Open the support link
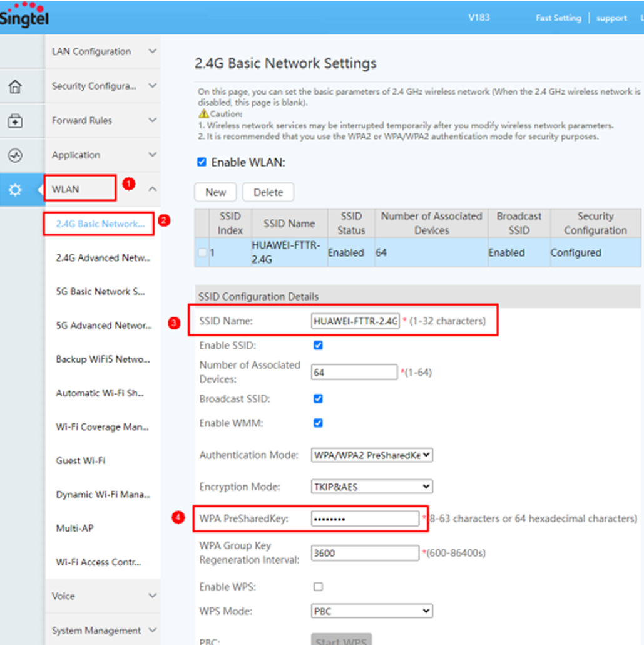The image size is (644, 645). (x=611, y=18)
